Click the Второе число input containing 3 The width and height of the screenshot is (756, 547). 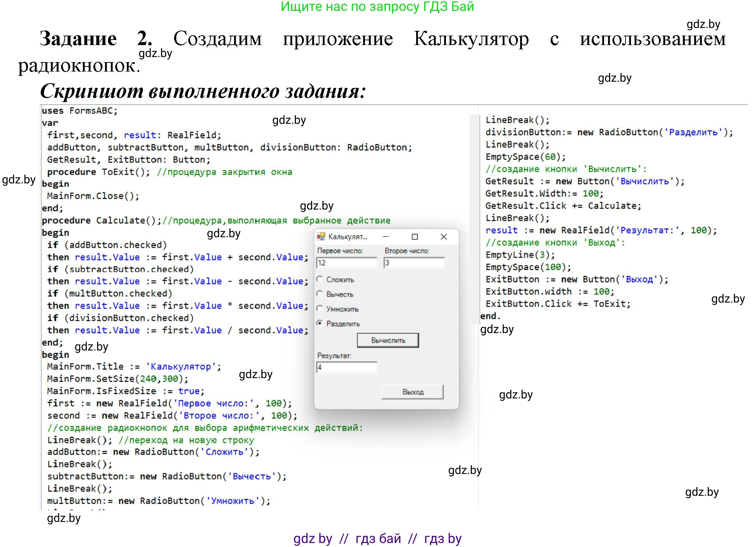pyautogui.click(x=414, y=263)
